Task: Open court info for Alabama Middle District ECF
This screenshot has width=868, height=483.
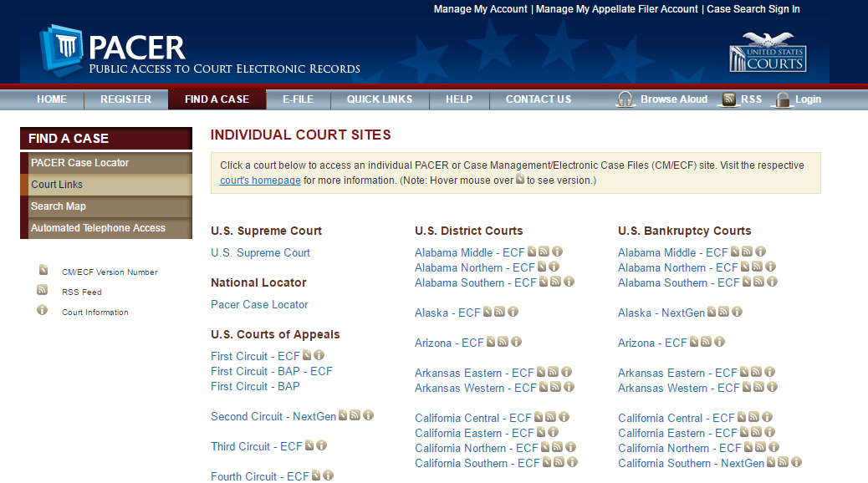Action: pyautogui.click(x=558, y=252)
